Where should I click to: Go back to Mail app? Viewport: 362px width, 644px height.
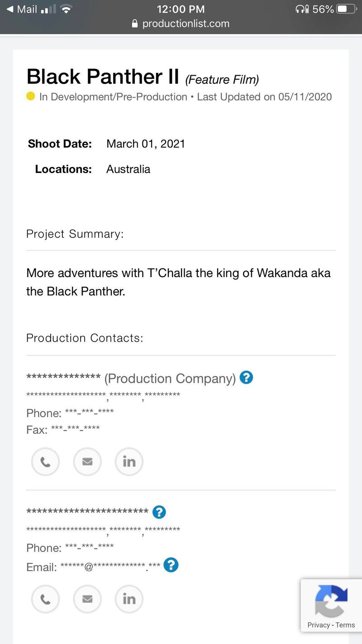22,10
